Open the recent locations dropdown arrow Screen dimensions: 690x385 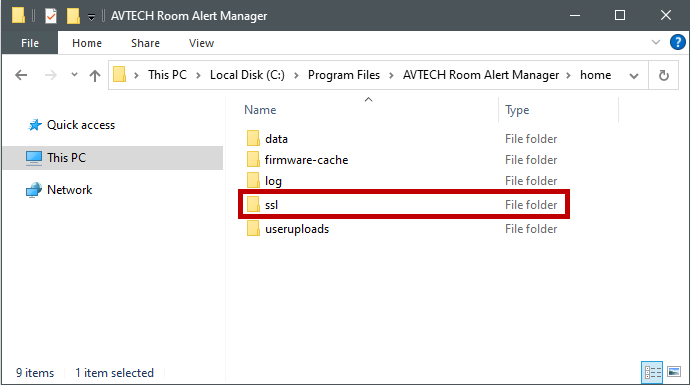coord(74,75)
